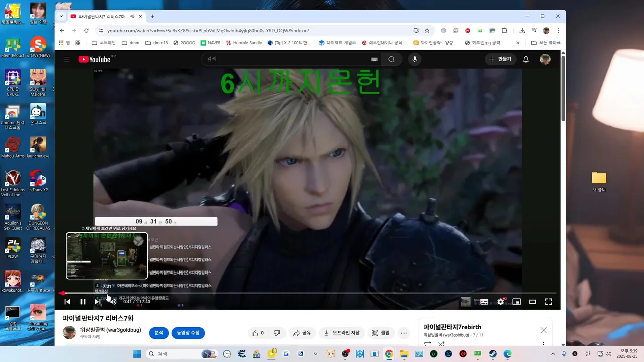Screen dimensions: 644x362
Task: Open Microsoft Edge from the taskbar
Action: pos(507,354)
